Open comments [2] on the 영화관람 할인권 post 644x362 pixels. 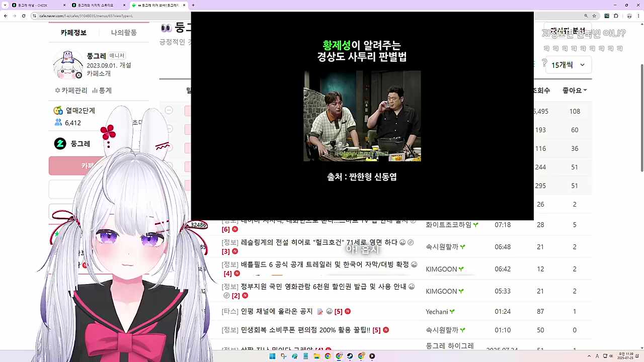236,296
